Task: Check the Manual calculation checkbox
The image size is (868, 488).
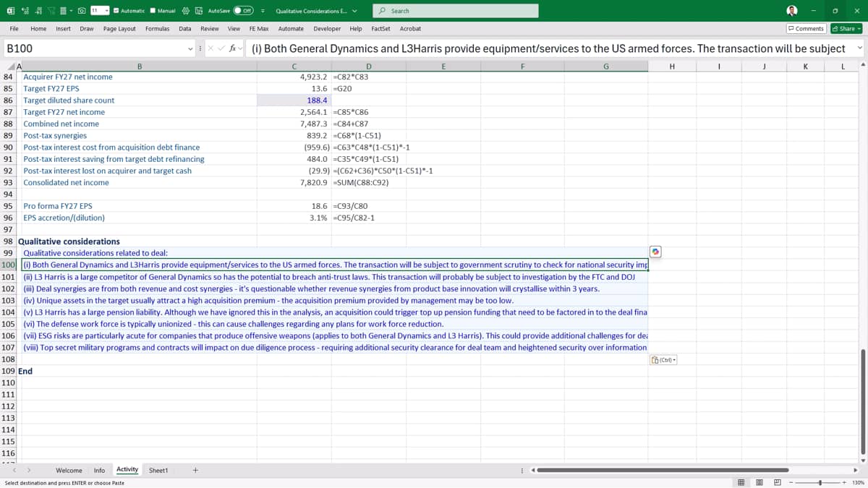Action: pyautogui.click(x=153, y=11)
